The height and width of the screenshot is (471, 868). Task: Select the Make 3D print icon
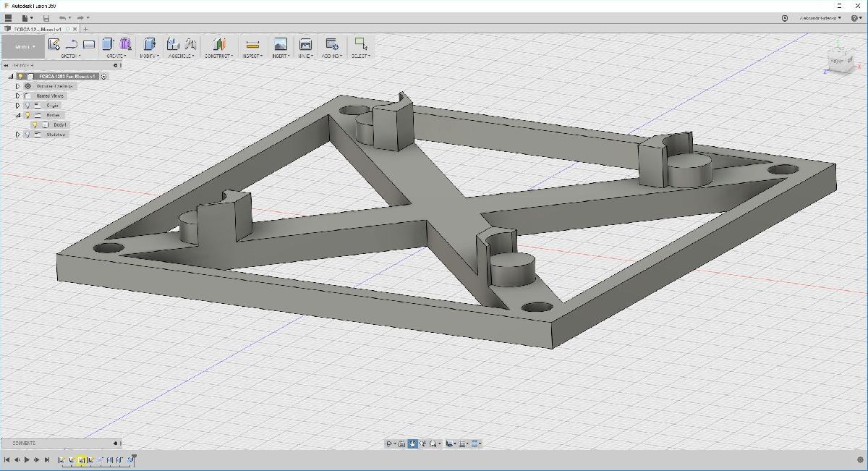pos(305,45)
